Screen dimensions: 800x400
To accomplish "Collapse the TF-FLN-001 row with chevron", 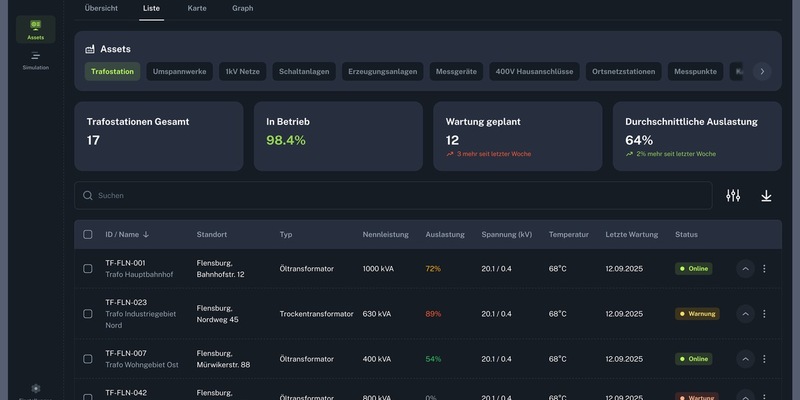I will (745, 269).
